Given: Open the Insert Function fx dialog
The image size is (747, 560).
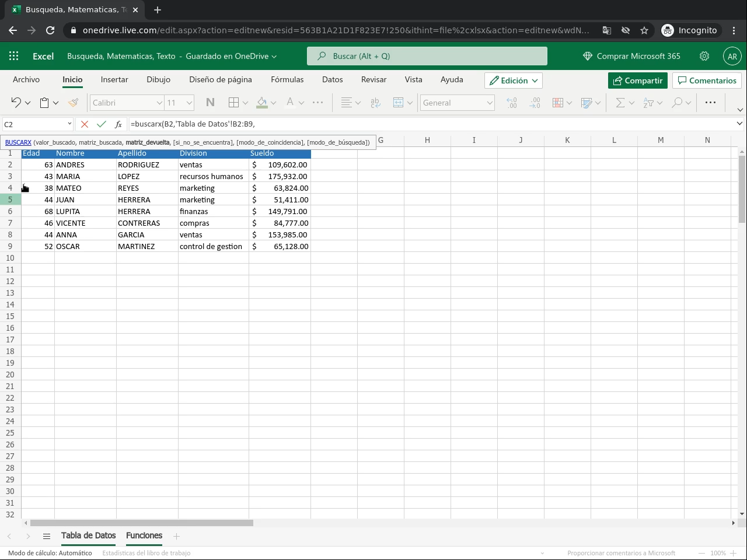Looking at the screenshot, I should [118, 124].
